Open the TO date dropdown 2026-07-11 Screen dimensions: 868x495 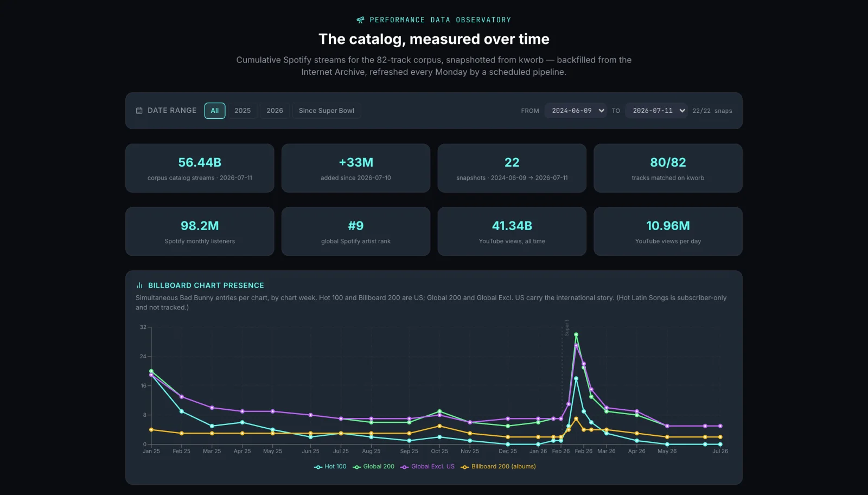[656, 111]
